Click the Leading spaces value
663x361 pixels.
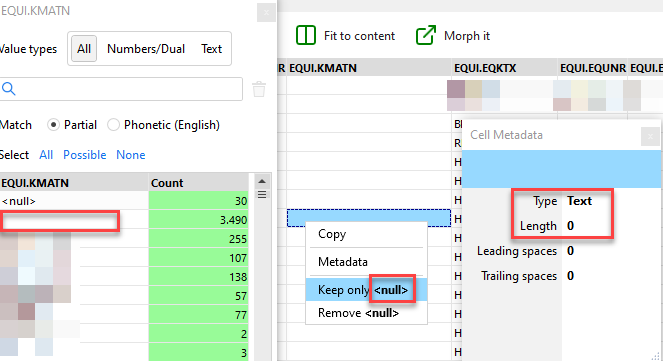(x=570, y=251)
